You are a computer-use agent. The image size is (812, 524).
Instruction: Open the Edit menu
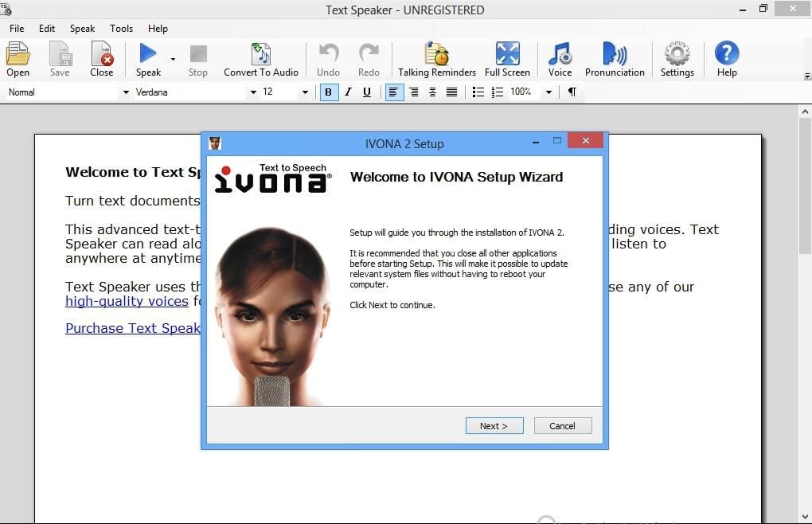point(47,29)
